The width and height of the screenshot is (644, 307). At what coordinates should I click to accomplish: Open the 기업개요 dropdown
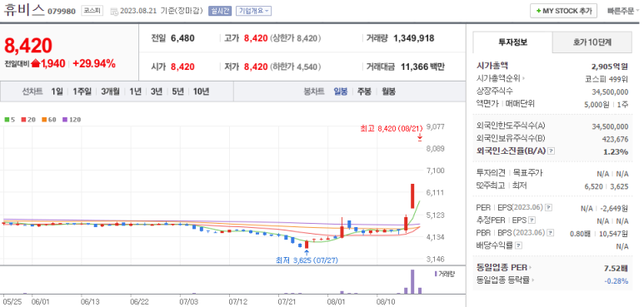[x=253, y=11]
